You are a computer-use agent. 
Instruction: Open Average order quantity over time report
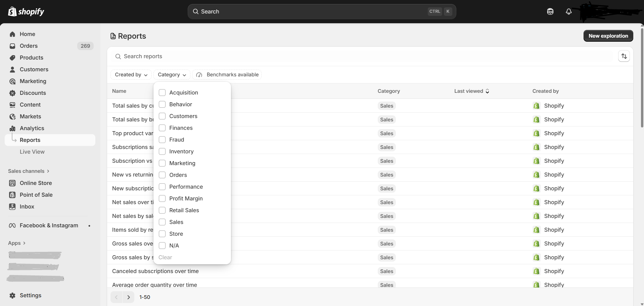154,285
